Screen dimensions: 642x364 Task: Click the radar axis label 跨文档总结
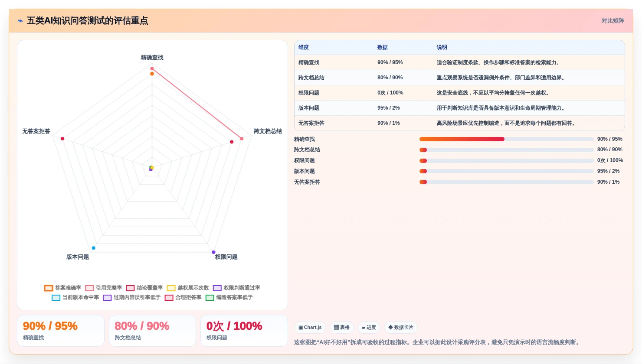[x=268, y=131]
